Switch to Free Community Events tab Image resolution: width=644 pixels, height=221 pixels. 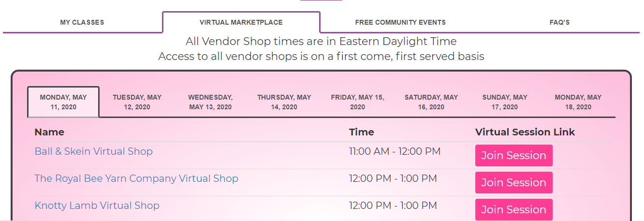point(400,22)
